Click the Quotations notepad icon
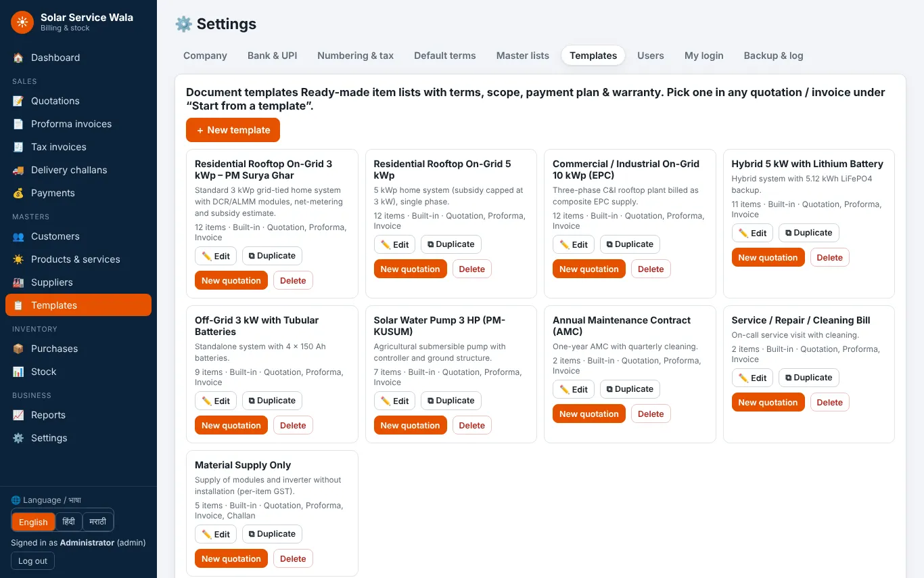The width and height of the screenshot is (924, 578). (x=18, y=101)
